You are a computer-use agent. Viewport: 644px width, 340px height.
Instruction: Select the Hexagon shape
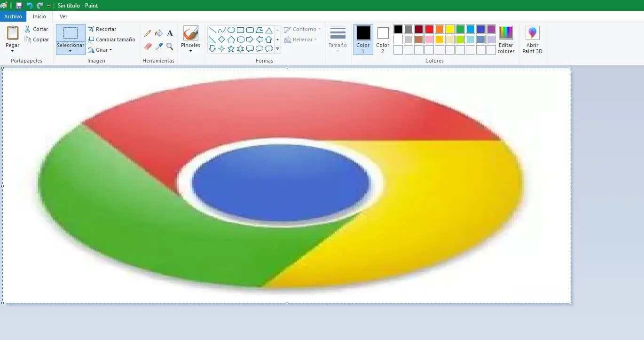240,40
